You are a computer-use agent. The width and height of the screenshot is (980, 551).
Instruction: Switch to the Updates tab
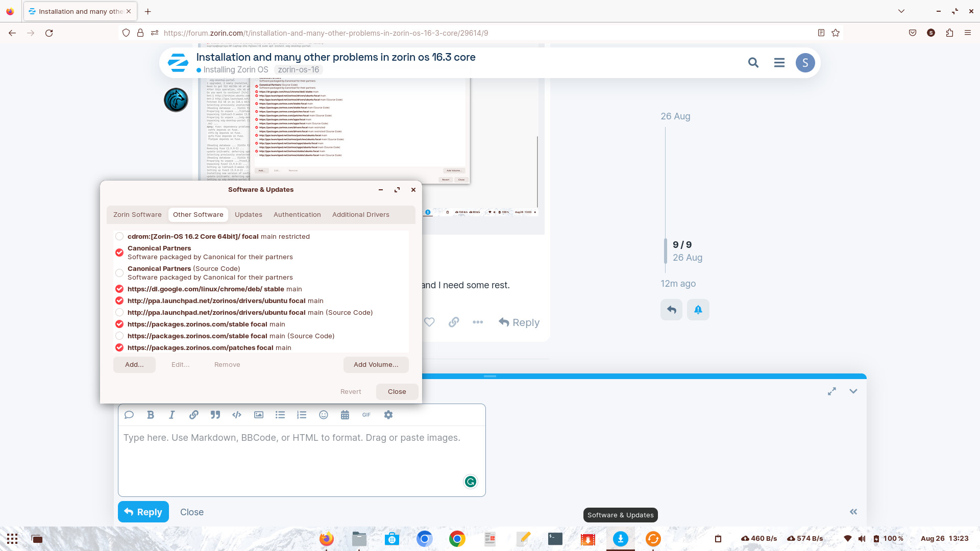coord(249,214)
